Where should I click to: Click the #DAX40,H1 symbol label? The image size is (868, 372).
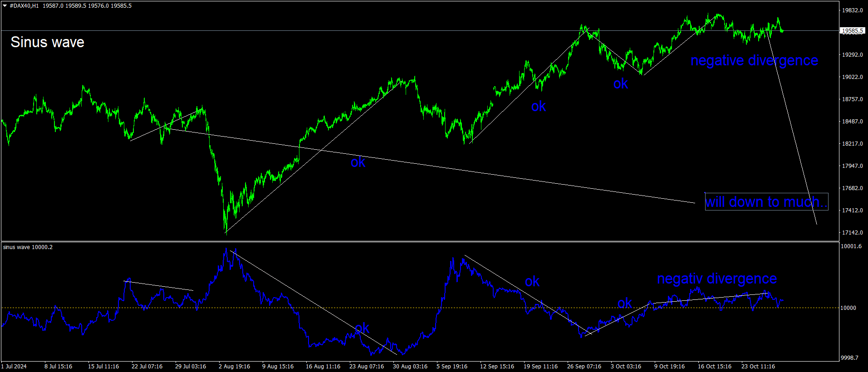click(x=24, y=6)
